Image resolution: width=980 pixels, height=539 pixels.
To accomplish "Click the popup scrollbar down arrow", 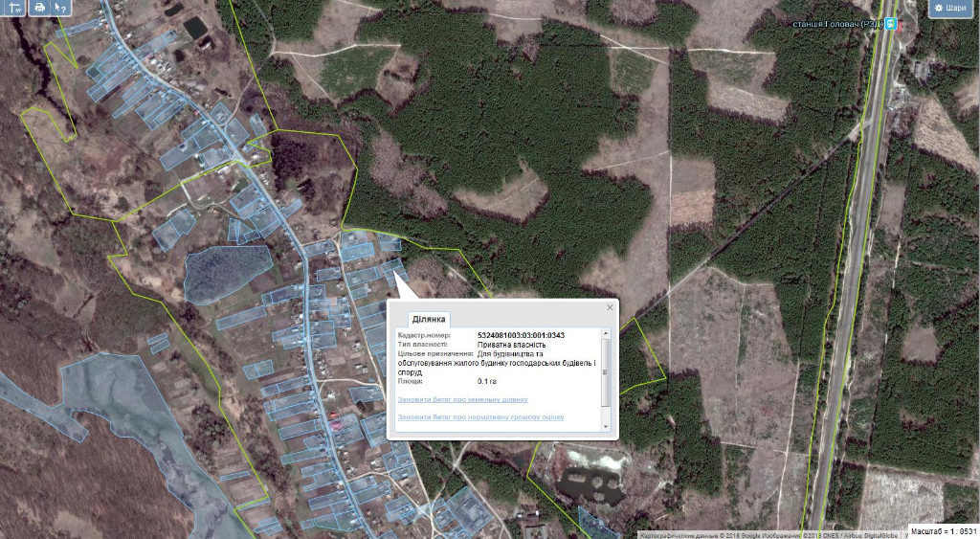I will [x=605, y=428].
